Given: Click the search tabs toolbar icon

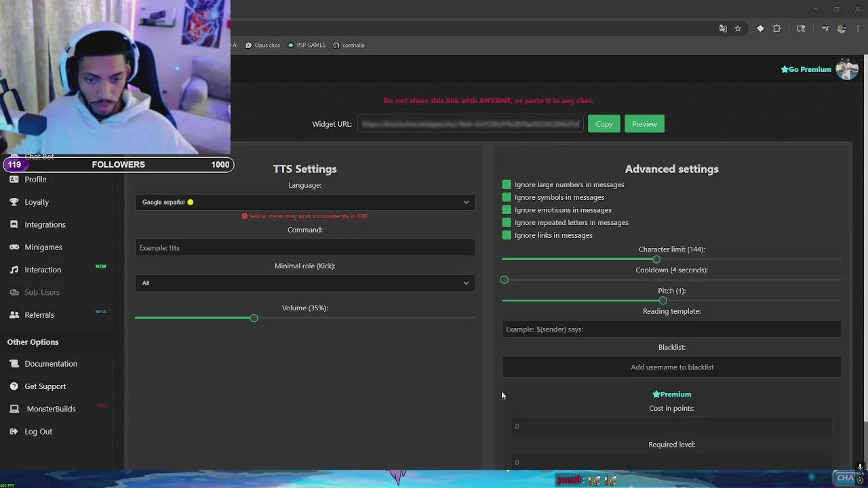Looking at the screenshot, I should click(x=801, y=28).
